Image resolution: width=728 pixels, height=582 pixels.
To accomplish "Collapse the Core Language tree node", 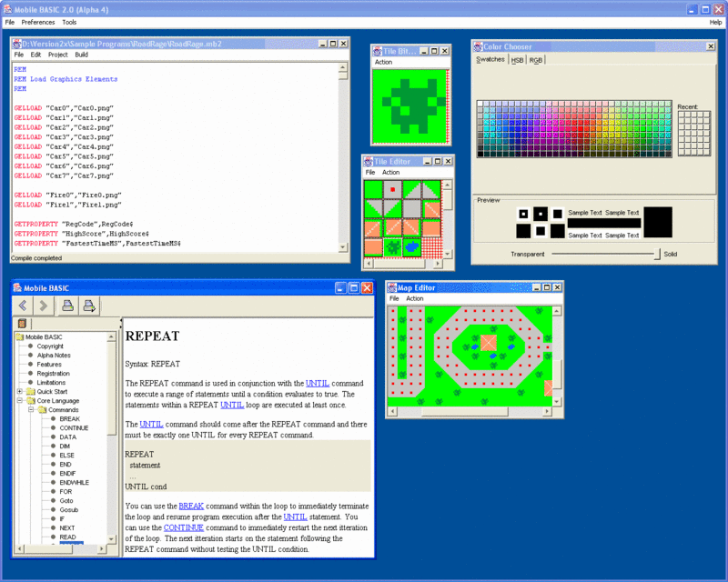I will coord(19,400).
